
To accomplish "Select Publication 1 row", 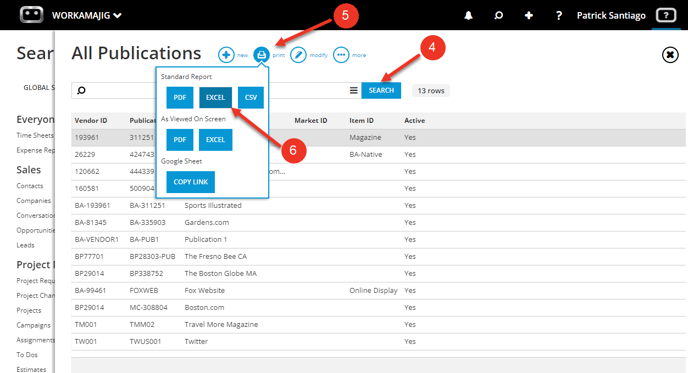I will tap(378, 240).
